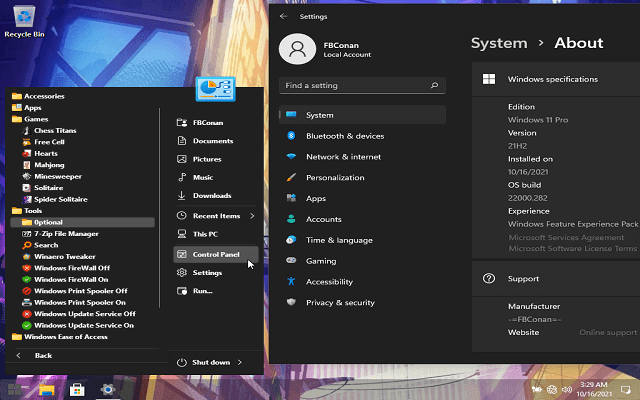640x400 pixels.
Task: Expand the Optional folder
Action: pyautogui.click(x=82, y=222)
